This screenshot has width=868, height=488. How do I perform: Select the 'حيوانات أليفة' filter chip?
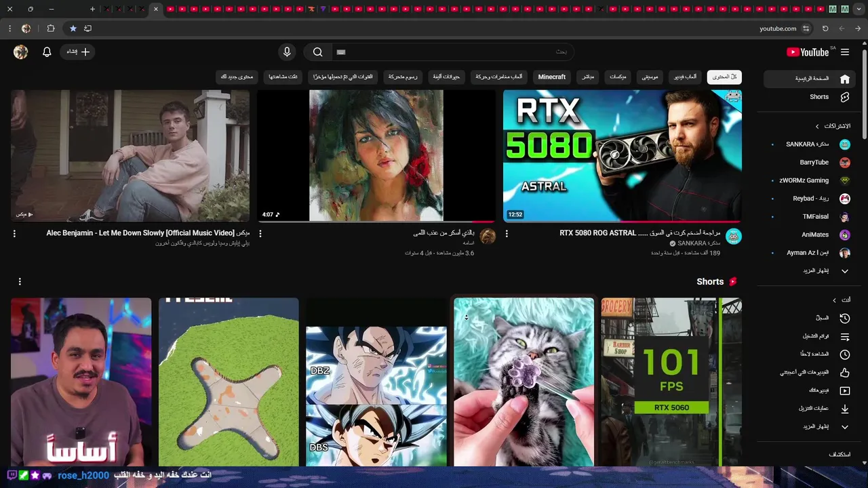tap(446, 77)
